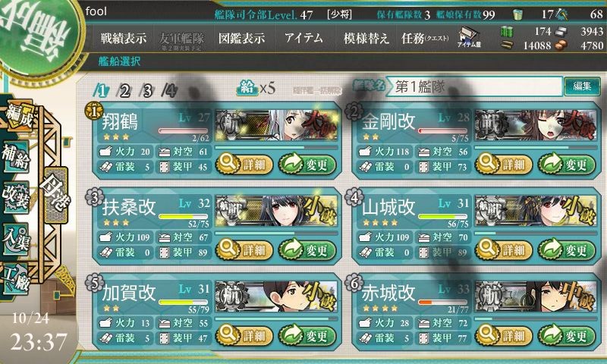Select the 補給 (resupply) sidebar icon
Viewport: 607px width, 364px height.
click(x=16, y=157)
